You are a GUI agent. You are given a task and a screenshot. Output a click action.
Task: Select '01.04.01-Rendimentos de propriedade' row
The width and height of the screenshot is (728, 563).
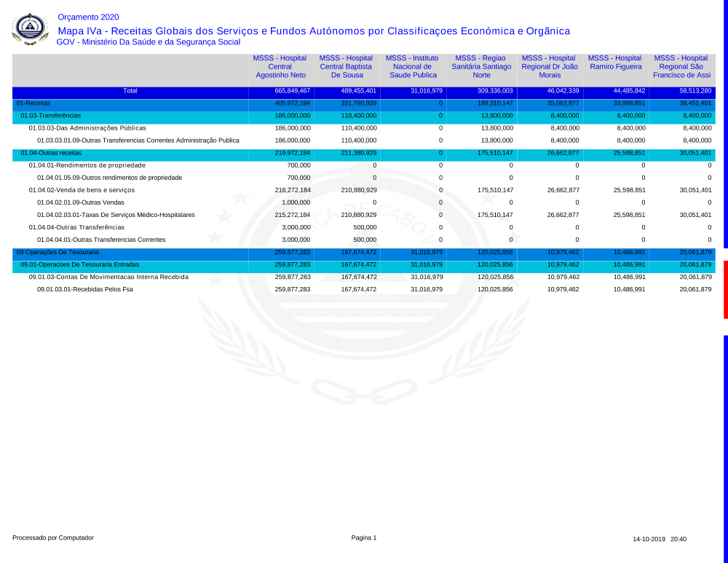pyautogui.click(x=87, y=165)
